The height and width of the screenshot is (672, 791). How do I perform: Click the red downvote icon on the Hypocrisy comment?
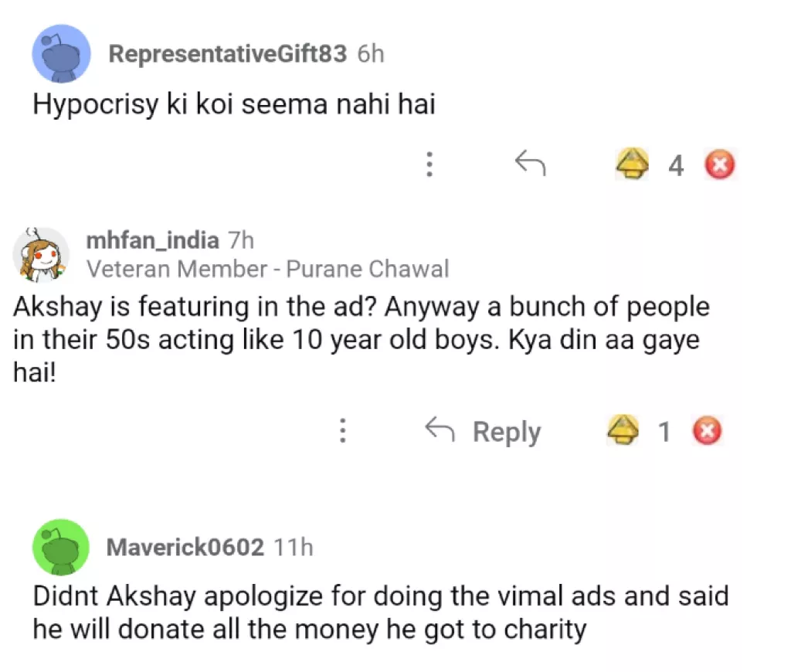tap(719, 164)
